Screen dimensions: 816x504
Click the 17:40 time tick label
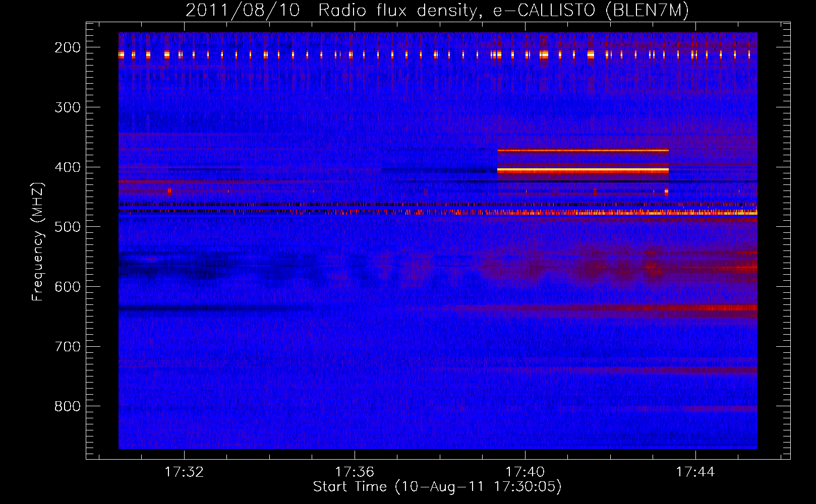pyautogui.click(x=525, y=472)
